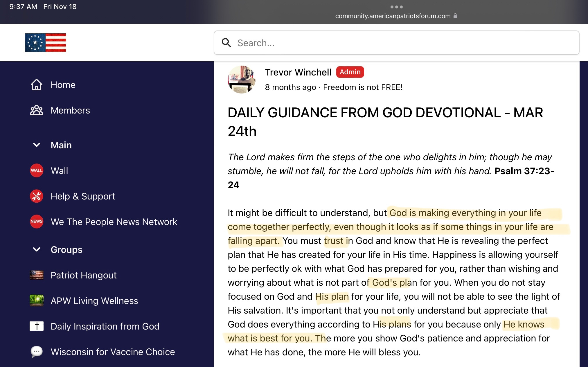Click the Wisconsin Vaccine Choice chat bubble icon
588x367 pixels.
pyautogui.click(x=37, y=352)
